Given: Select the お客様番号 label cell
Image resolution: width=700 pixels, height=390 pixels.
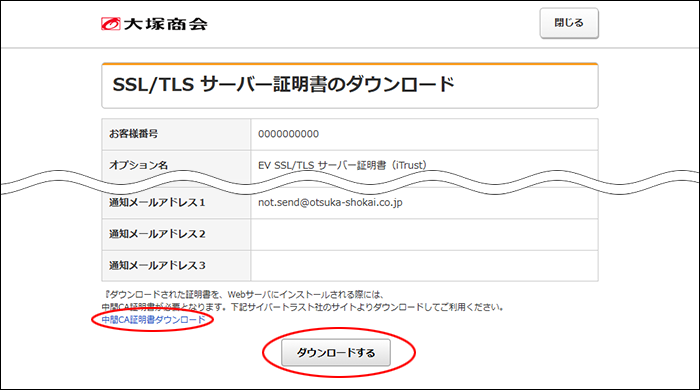Looking at the screenshot, I should 176,134.
